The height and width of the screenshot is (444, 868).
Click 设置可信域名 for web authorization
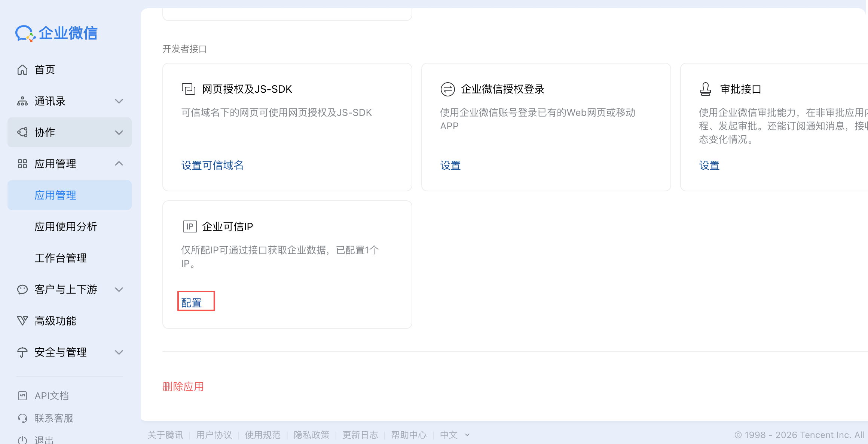pos(212,166)
